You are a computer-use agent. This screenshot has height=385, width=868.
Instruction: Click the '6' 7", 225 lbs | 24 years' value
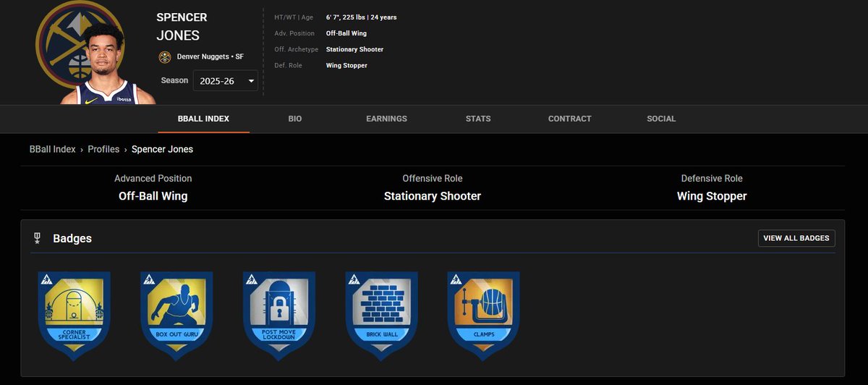click(x=361, y=17)
